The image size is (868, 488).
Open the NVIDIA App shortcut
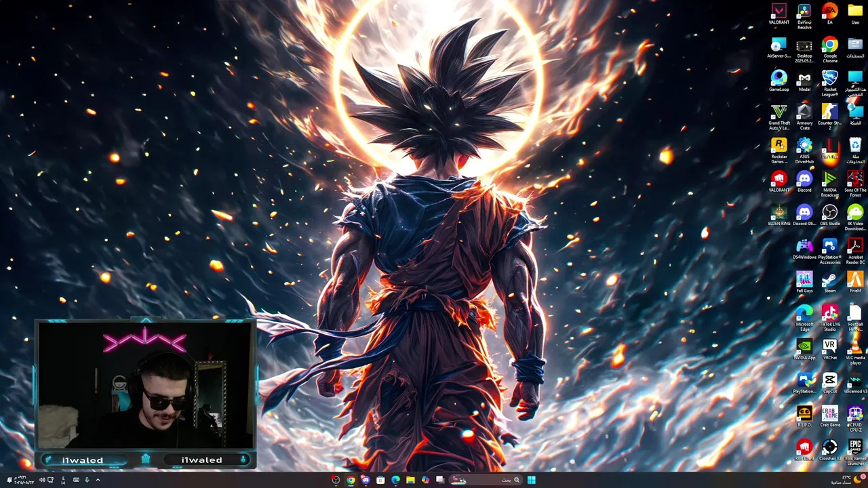click(x=804, y=350)
